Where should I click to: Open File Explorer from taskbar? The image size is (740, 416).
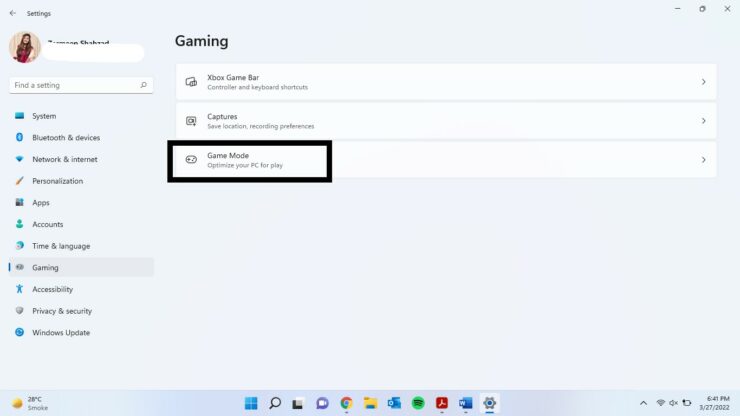pos(370,403)
